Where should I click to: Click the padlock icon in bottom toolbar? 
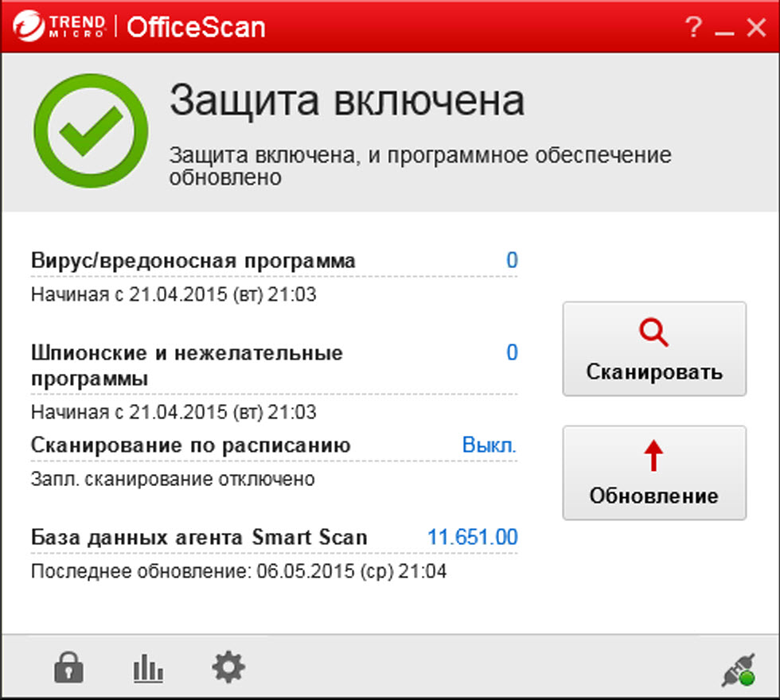click(x=68, y=667)
